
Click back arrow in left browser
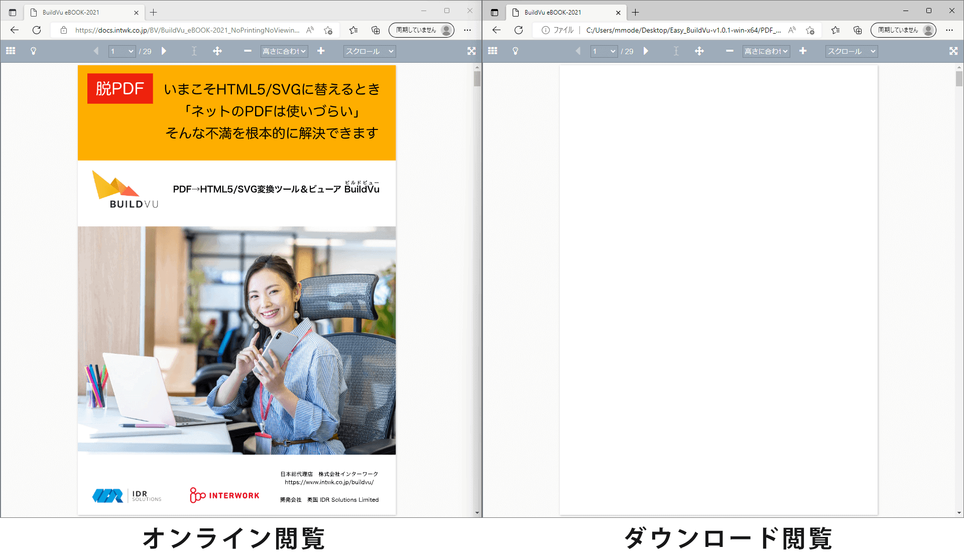(15, 30)
